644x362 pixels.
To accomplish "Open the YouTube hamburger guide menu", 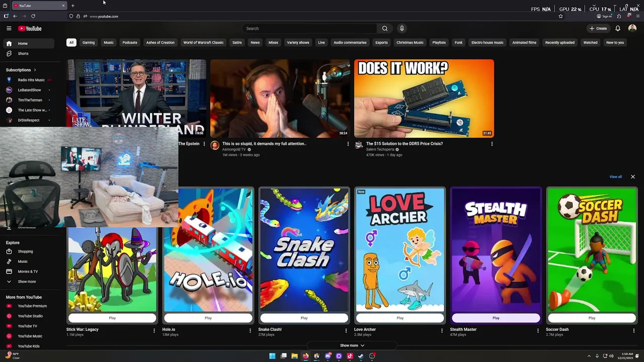I will click(9, 29).
